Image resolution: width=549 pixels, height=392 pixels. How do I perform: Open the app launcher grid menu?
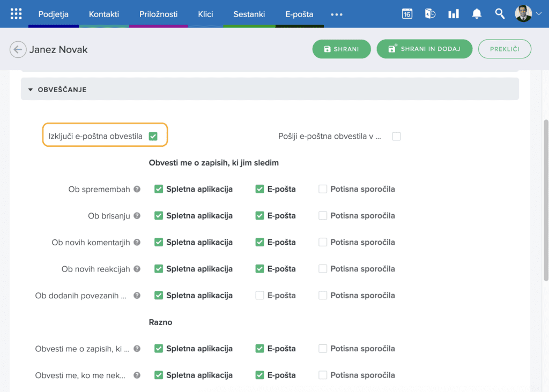pyautogui.click(x=16, y=14)
